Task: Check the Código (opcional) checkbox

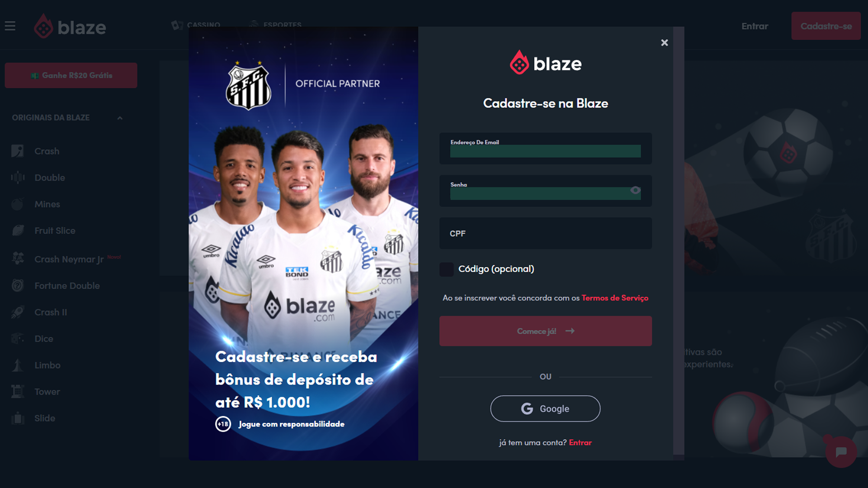Action: (x=447, y=269)
